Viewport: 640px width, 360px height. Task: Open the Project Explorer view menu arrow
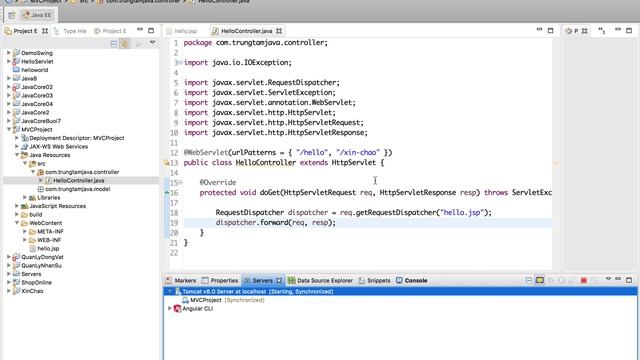(152, 42)
